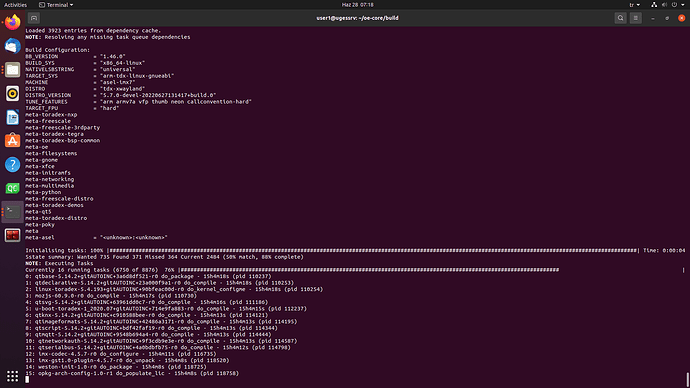Open Firefox from the dock
This screenshot has width=690, height=388.
(12, 22)
